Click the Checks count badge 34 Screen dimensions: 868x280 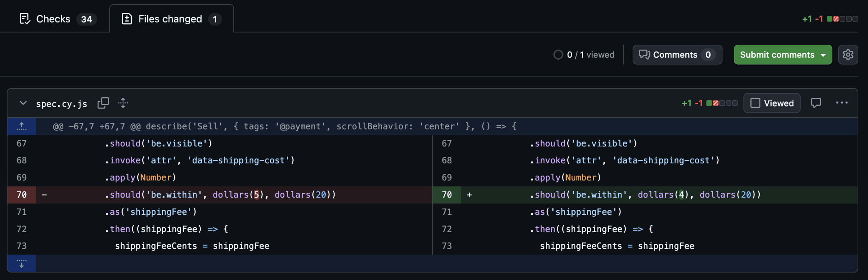[86, 19]
